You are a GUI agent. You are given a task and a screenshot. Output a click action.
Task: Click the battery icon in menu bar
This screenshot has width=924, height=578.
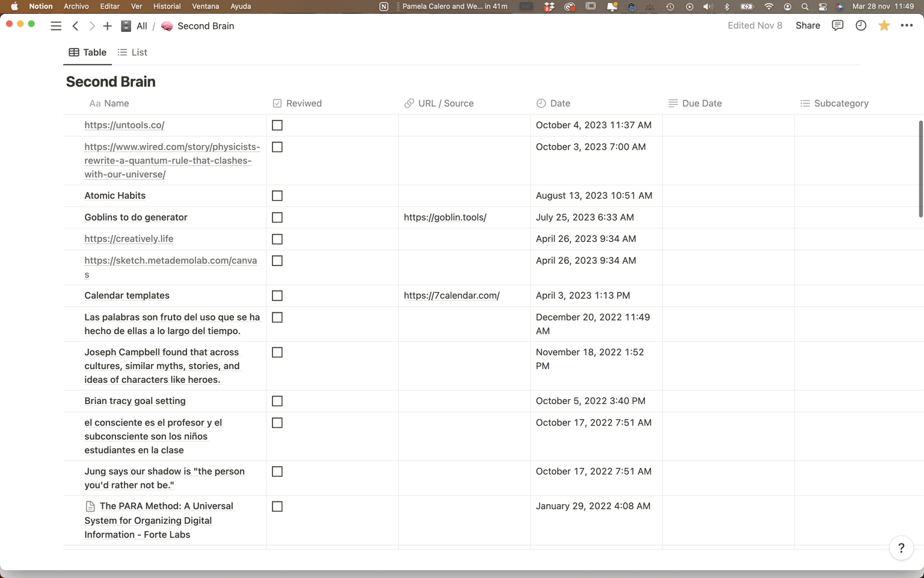coord(747,6)
